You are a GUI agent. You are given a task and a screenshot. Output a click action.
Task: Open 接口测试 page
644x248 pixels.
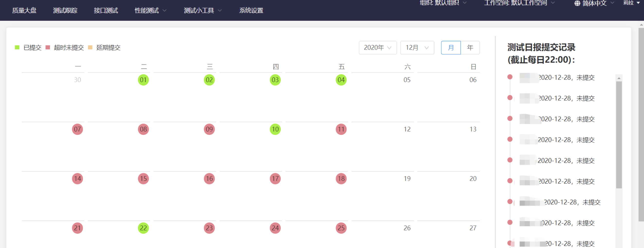(x=106, y=11)
